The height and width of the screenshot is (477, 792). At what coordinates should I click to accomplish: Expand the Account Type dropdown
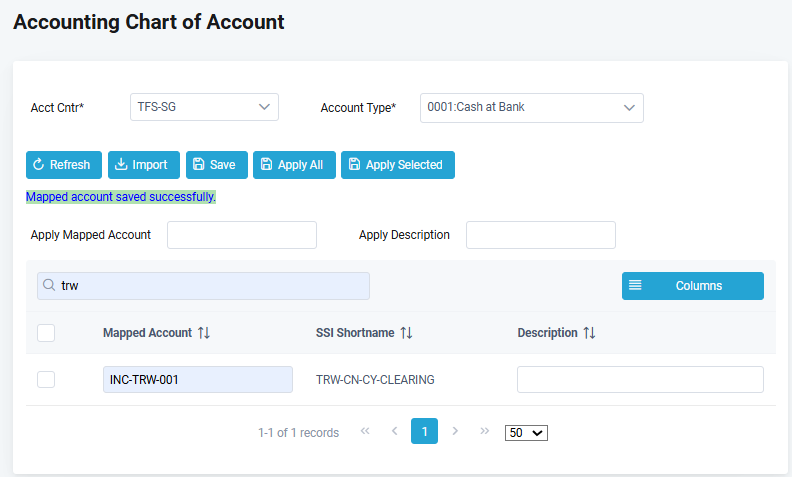coord(531,107)
